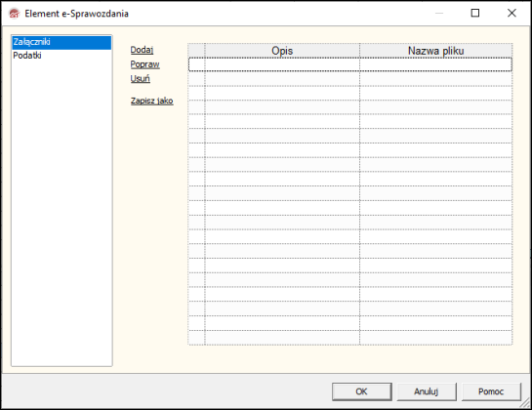Minimize the dialog window

pyautogui.click(x=439, y=14)
